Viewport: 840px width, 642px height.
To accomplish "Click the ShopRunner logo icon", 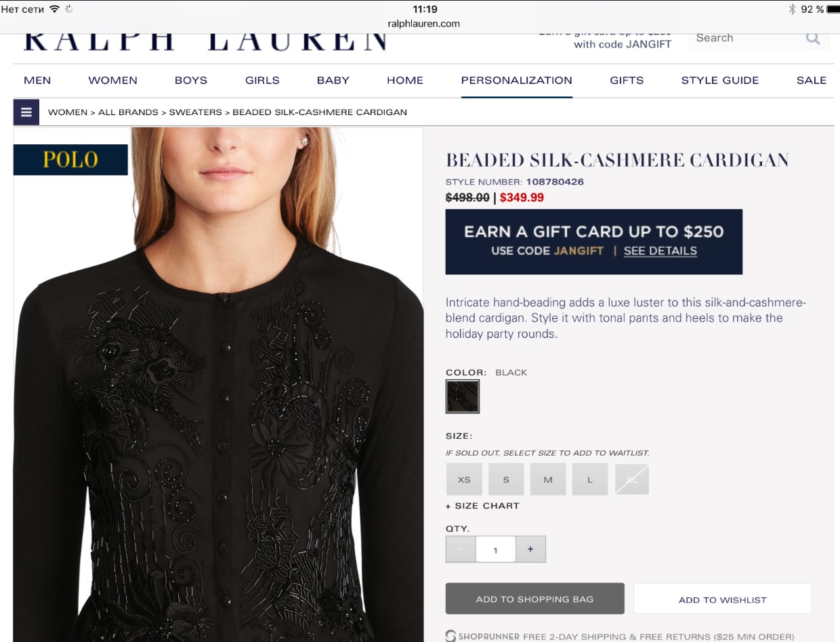I will pos(450,637).
